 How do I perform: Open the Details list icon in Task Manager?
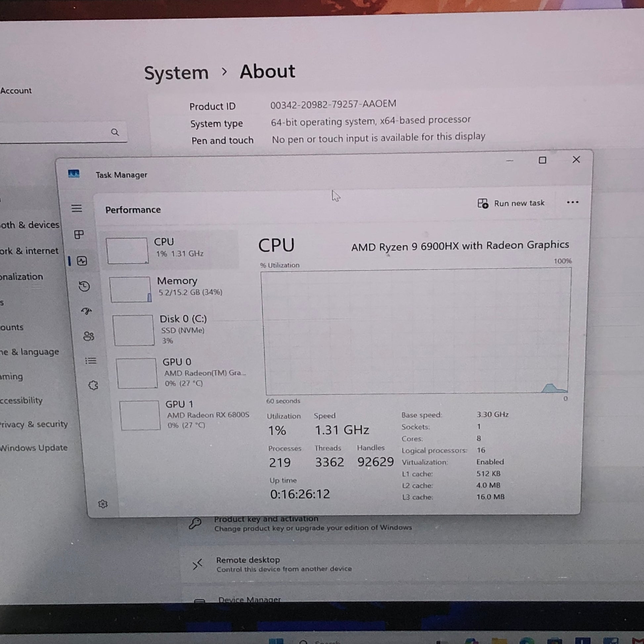[91, 361]
